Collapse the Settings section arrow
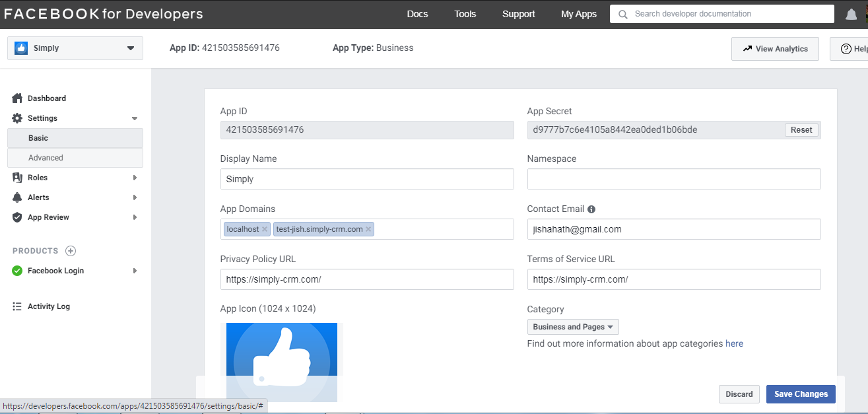The height and width of the screenshot is (414, 868). [x=135, y=119]
